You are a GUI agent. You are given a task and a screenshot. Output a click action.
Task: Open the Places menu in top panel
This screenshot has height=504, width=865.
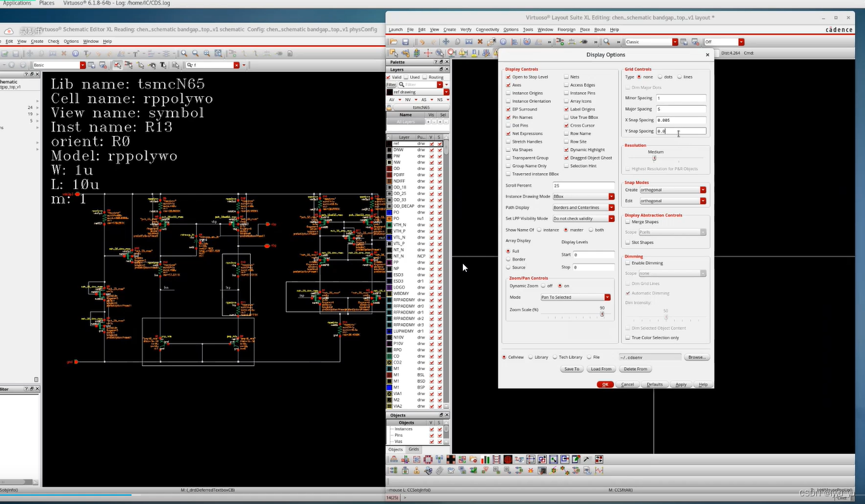(46, 3)
